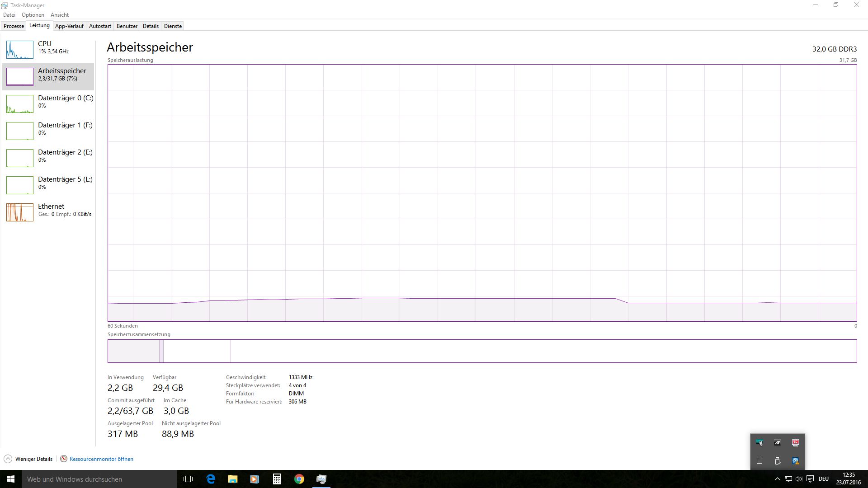Click Resource Monitor gauge icon
The image size is (868, 488).
click(64, 459)
